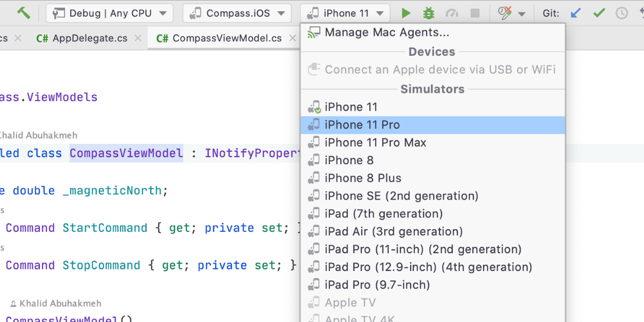Screen dimensions: 644x322
Task: Pick iPad Air (3rd generation) simulator
Action: click(393, 231)
